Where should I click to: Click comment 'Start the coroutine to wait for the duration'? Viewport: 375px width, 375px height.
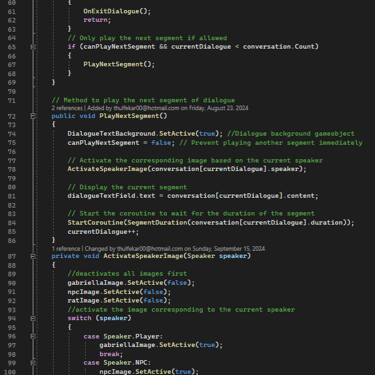191,213
